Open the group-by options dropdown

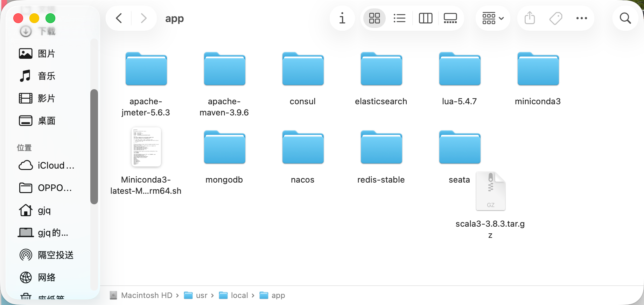coord(493,18)
